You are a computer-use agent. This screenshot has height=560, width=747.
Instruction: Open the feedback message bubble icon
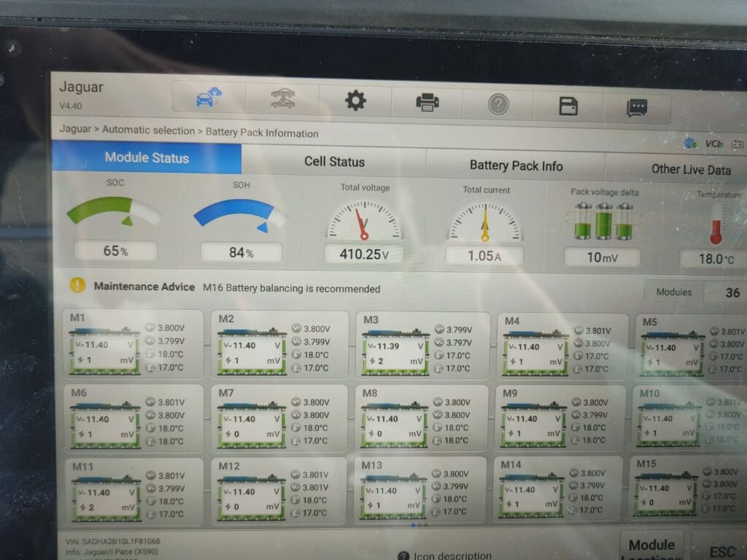(x=637, y=109)
